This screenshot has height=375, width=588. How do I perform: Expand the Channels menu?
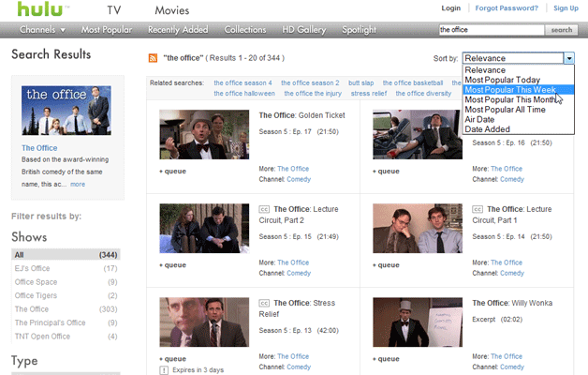pos(42,30)
